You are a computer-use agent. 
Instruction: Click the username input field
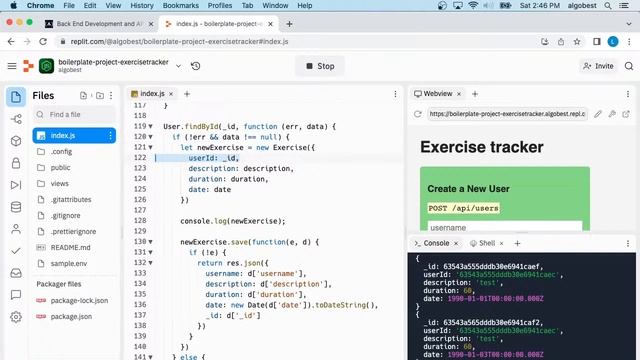click(x=505, y=227)
